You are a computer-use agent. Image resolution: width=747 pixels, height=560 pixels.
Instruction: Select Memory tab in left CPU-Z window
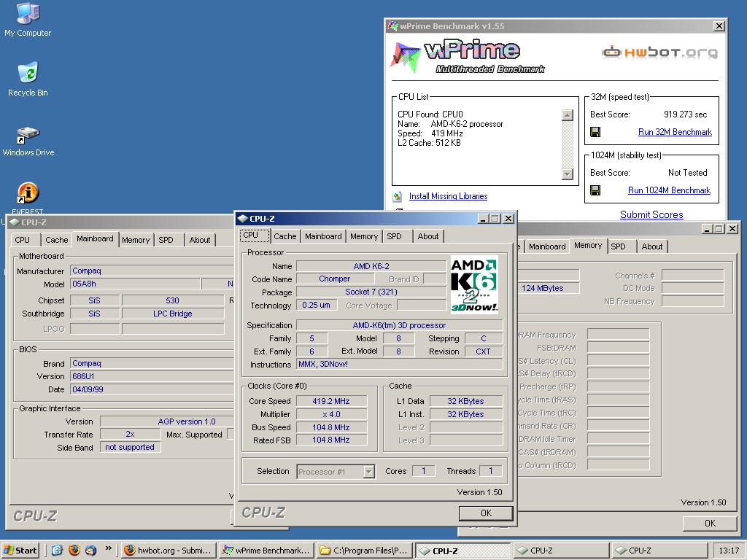(x=135, y=240)
